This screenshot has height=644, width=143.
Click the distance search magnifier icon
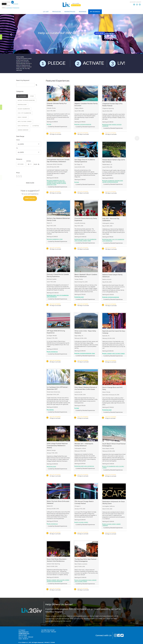tap(39, 165)
